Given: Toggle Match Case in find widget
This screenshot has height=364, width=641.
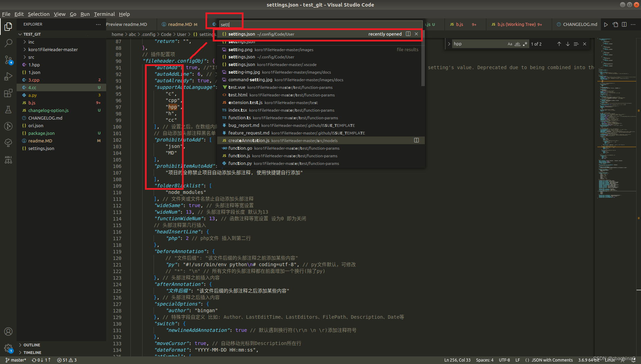Looking at the screenshot, I should 510,44.
